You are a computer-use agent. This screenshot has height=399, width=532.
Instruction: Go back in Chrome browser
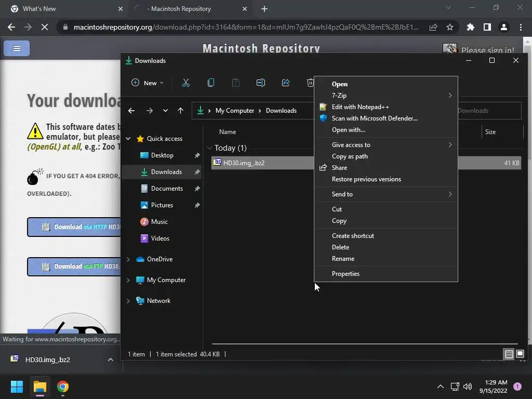(x=11, y=27)
